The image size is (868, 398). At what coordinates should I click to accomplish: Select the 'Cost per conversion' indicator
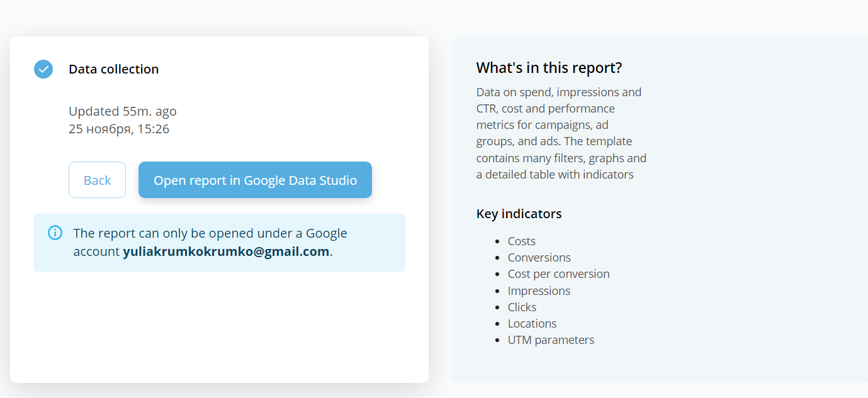point(558,274)
